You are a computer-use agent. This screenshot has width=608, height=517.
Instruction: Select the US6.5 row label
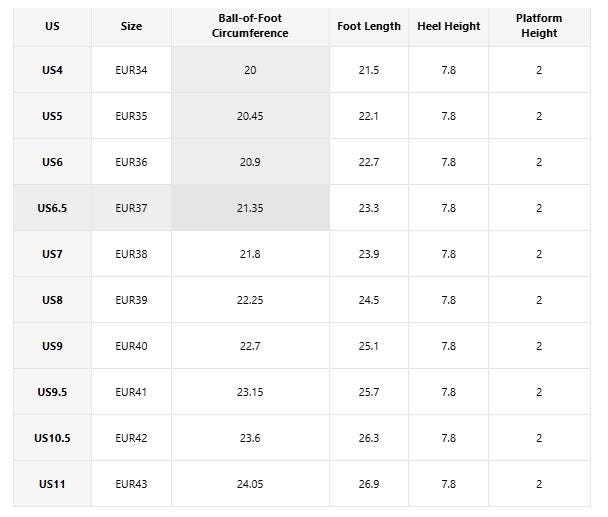[x=52, y=208]
